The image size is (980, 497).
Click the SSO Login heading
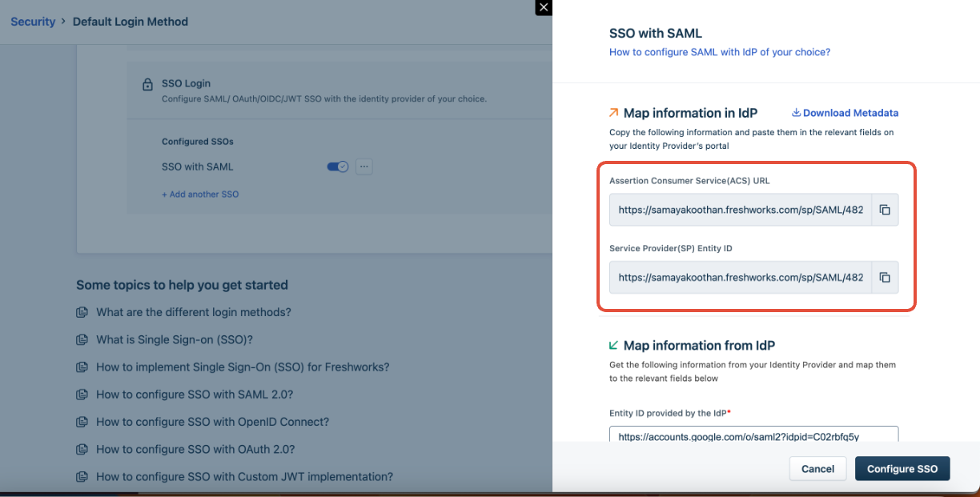(186, 83)
